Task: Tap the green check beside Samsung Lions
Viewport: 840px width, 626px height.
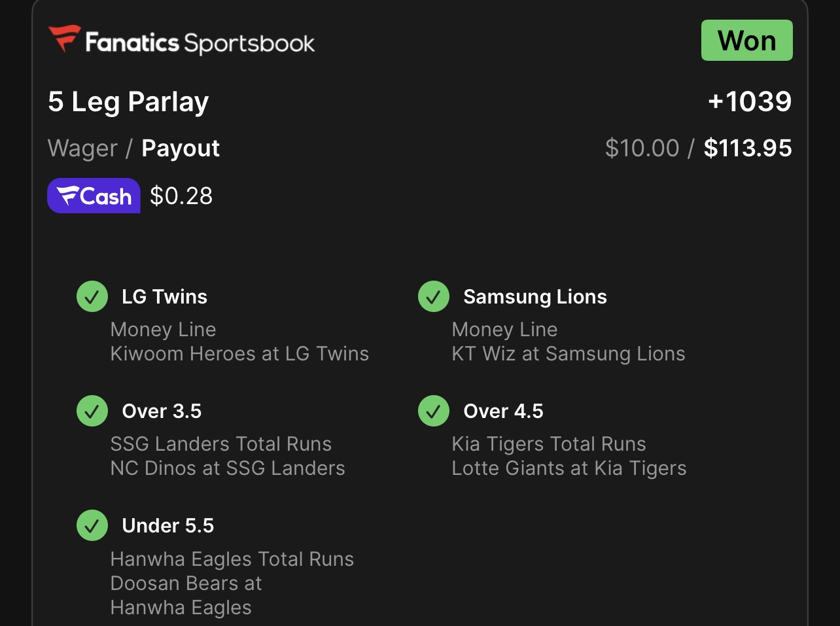Action: coord(434,297)
